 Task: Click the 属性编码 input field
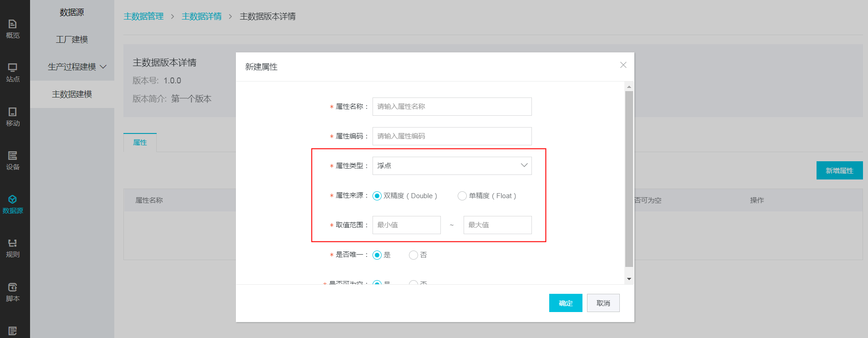(452, 136)
